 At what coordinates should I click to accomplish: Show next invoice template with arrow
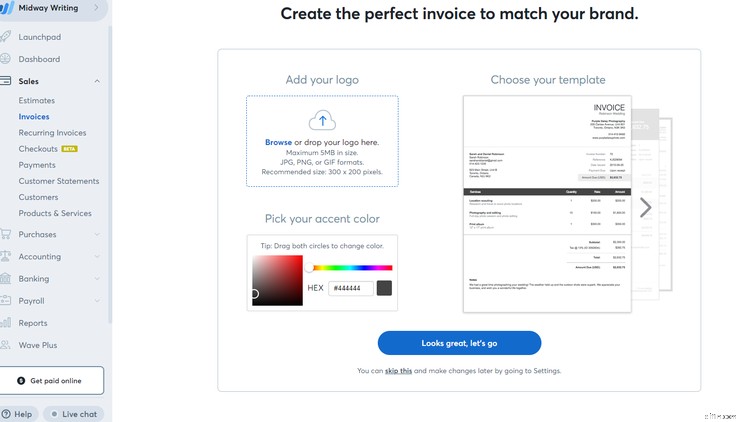(645, 208)
